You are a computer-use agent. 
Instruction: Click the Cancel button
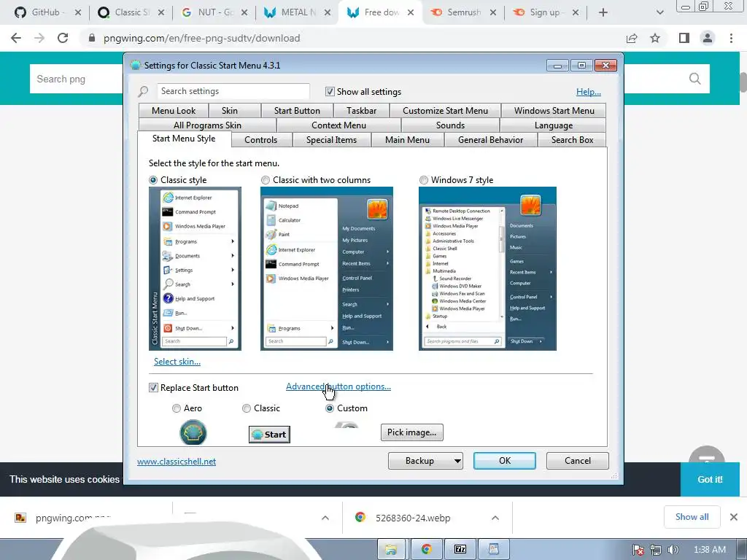pos(578,461)
